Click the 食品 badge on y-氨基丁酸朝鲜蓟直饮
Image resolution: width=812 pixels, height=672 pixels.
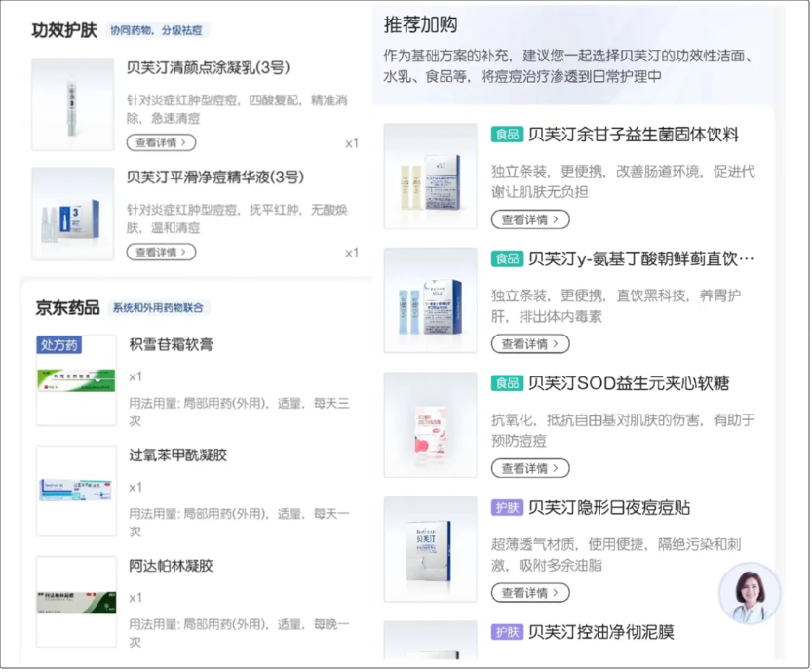click(507, 258)
